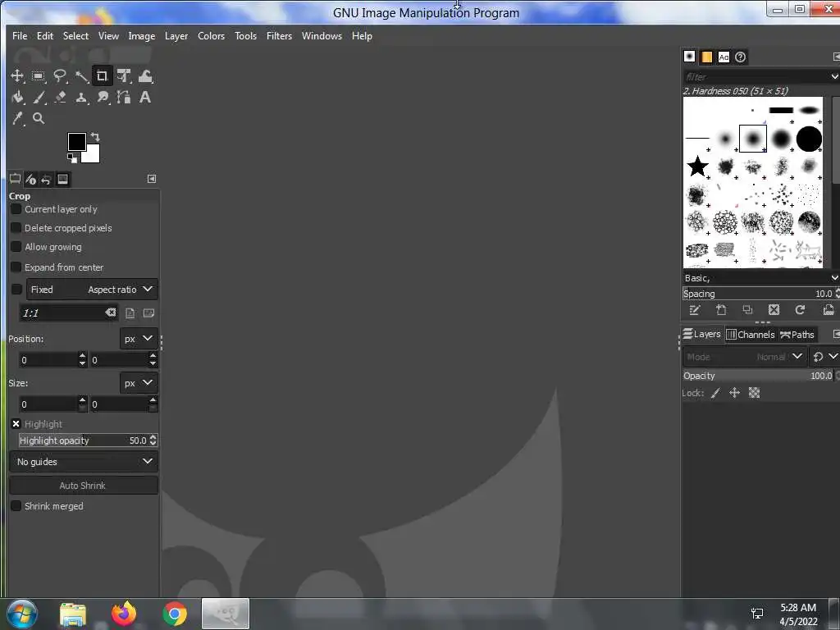Viewport: 840px width, 630px height.
Task: Select the Smudge tool
Action: (x=103, y=98)
